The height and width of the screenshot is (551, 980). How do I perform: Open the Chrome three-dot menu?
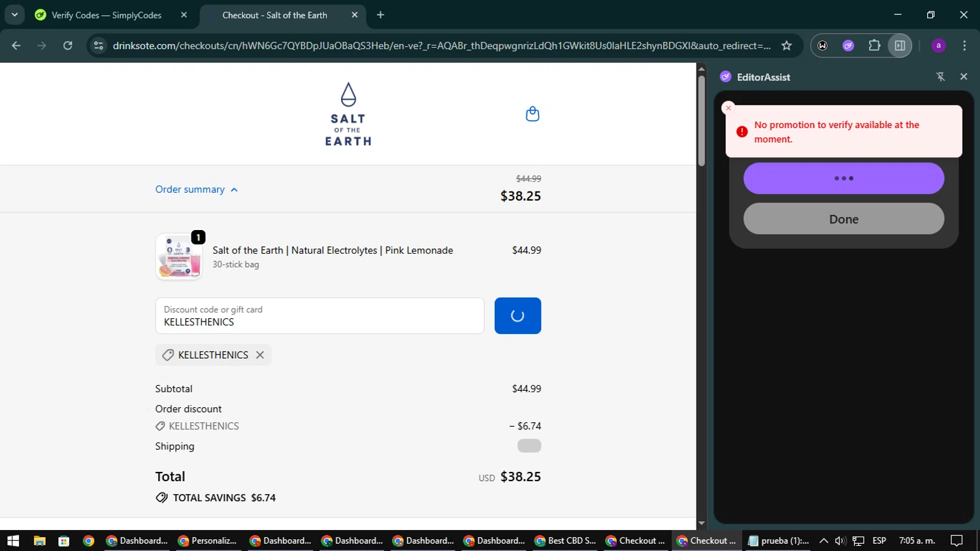[964, 46]
